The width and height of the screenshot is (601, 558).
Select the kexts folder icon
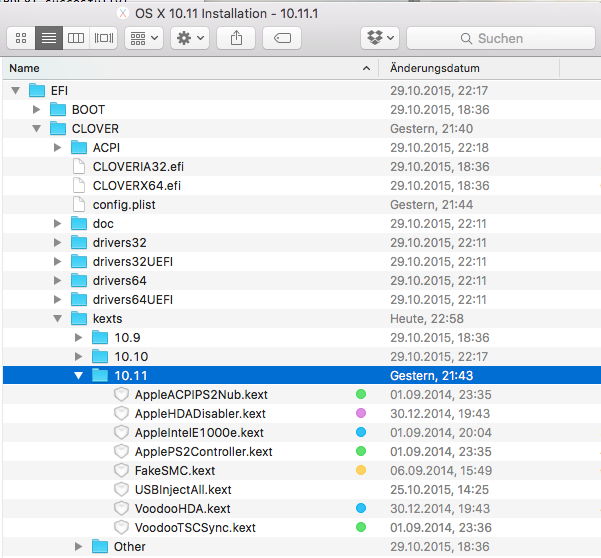79,318
